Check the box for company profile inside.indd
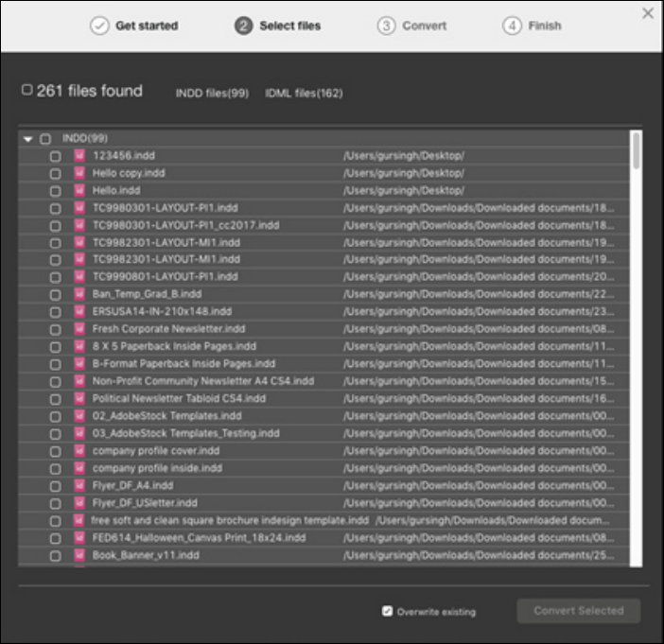This screenshot has height=644, width=664. 56,469
